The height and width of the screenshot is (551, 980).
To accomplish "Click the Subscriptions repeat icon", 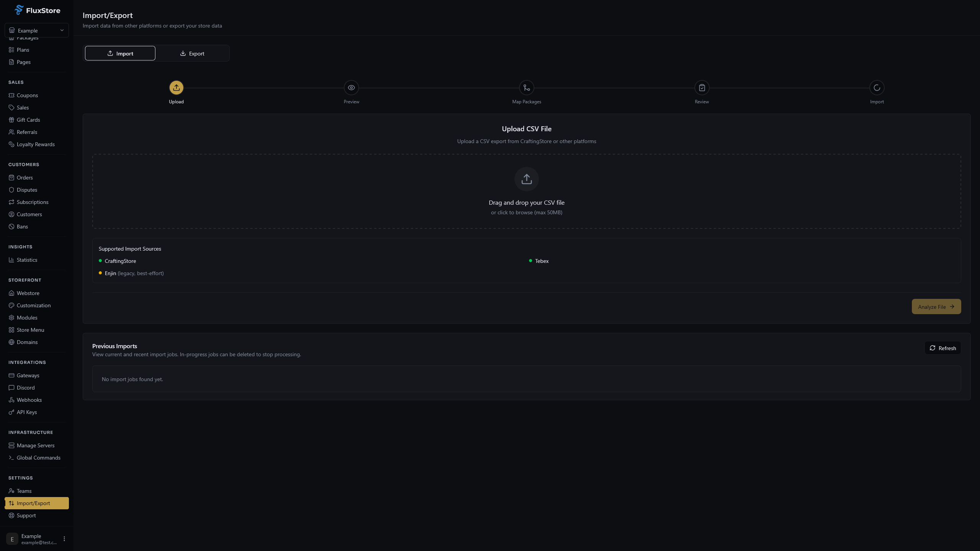I will 11,202.
